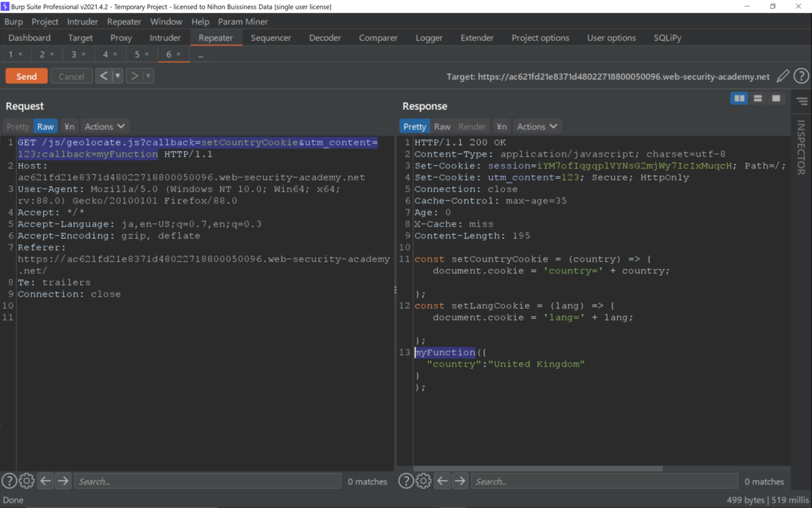The image size is (812, 508).
Task: Select Repeater request tab 1
Action: pyautogui.click(x=11, y=54)
